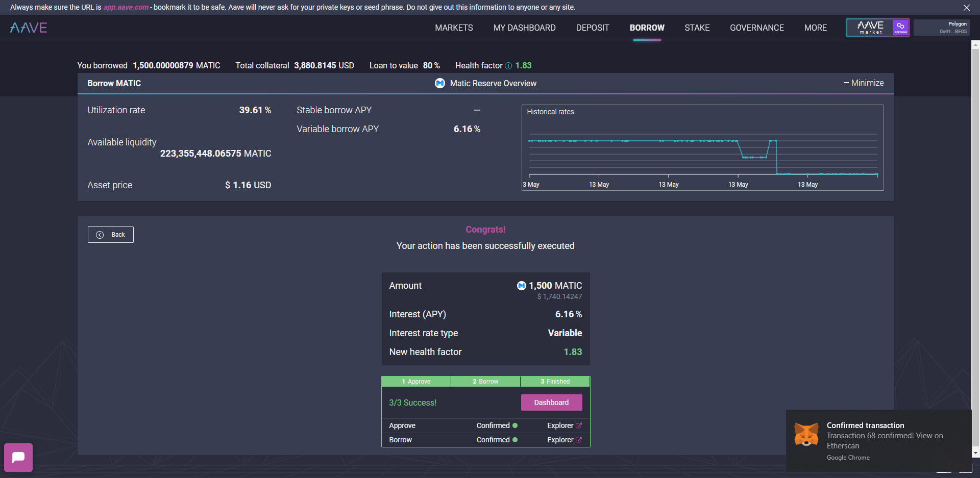This screenshot has height=478, width=980.
Task: Click the amount value 1,500 MATIC
Action: pos(555,286)
